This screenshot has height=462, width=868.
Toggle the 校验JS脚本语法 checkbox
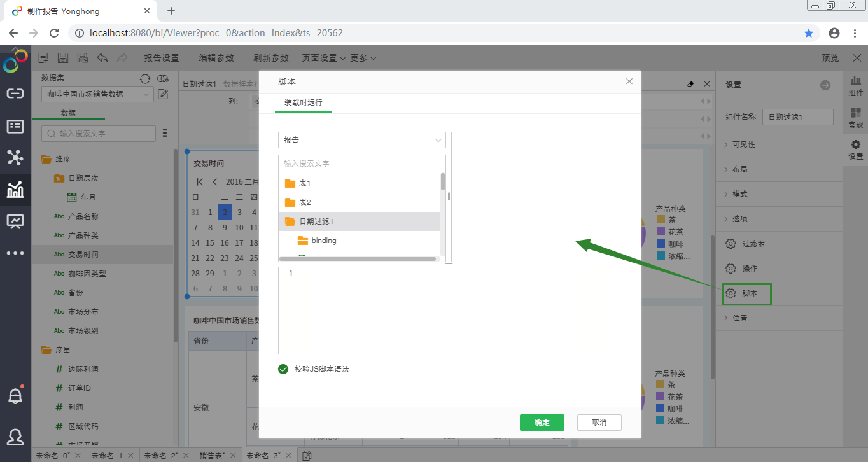tap(283, 369)
